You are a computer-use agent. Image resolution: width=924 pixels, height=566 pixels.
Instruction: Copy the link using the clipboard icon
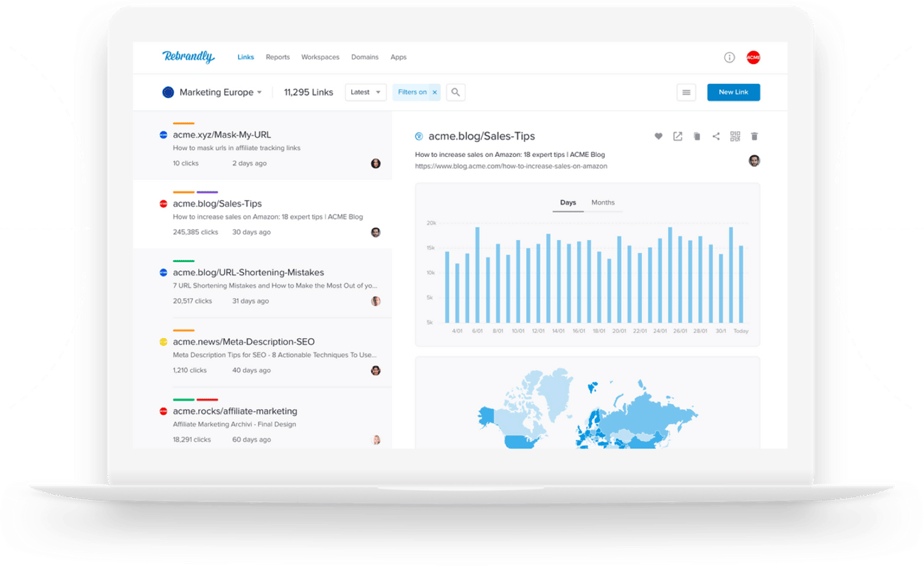697,136
